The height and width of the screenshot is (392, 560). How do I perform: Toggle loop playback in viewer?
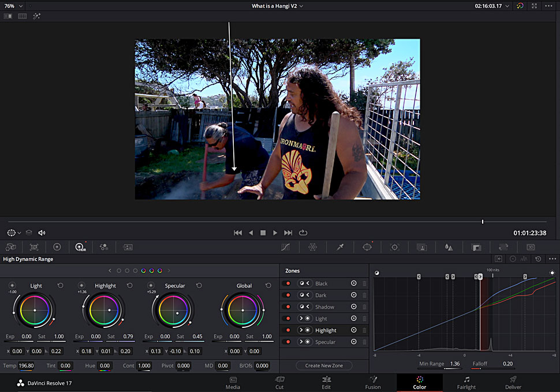(303, 233)
